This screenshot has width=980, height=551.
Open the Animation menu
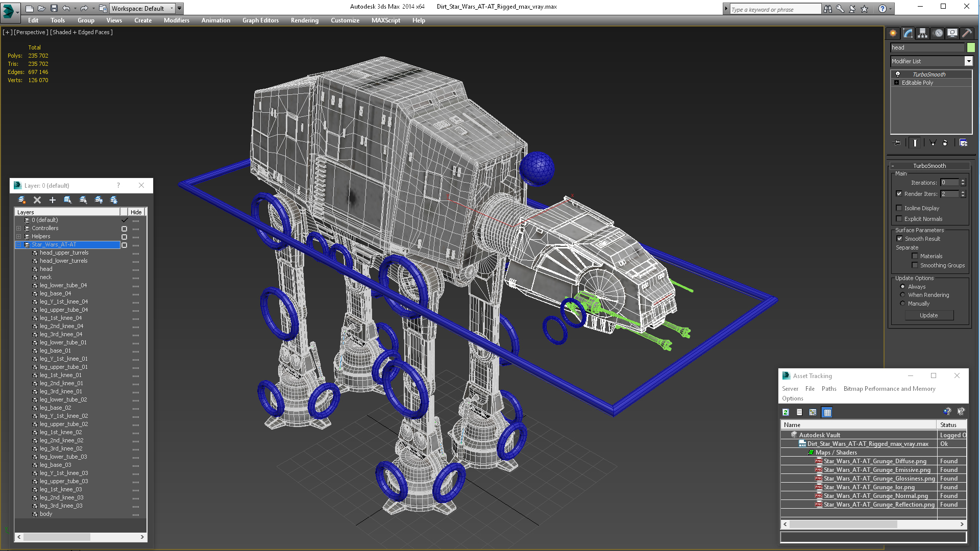216,20
